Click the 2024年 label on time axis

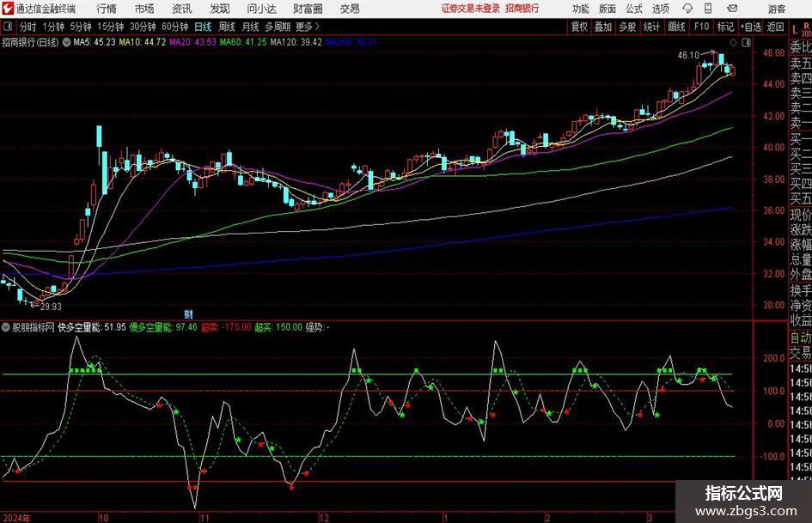[x=16, y=518]
